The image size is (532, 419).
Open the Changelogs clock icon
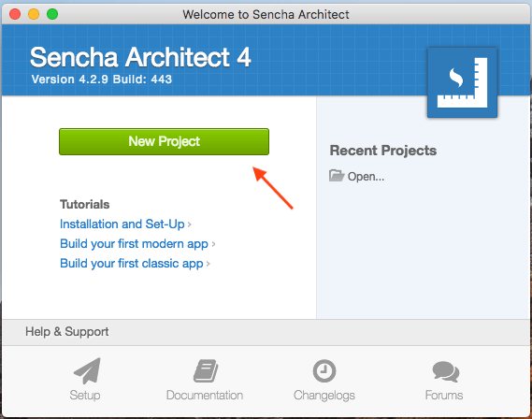point(324,370)
